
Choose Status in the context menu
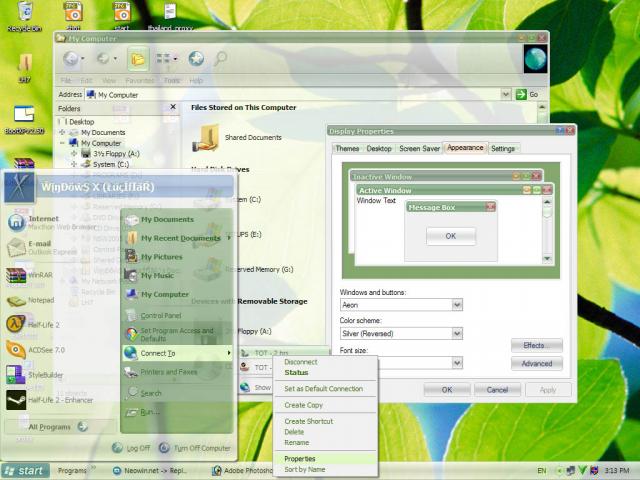tap(325, 373)
